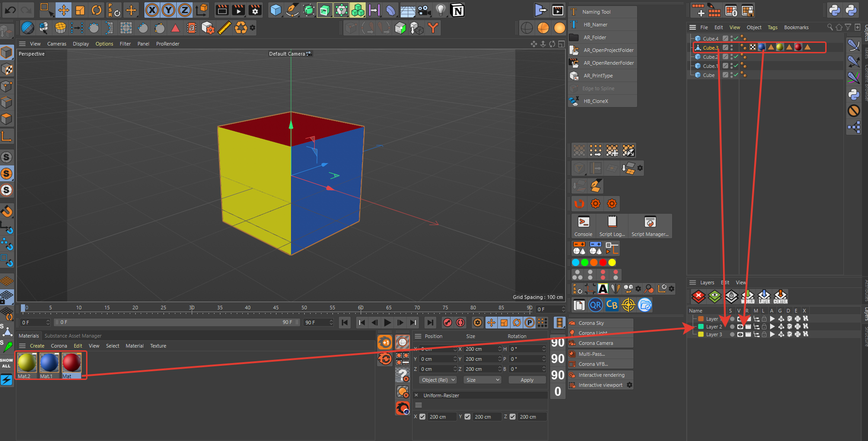Toggle the view eye of Layer 2
868x441 pixels.
[740, 327]
